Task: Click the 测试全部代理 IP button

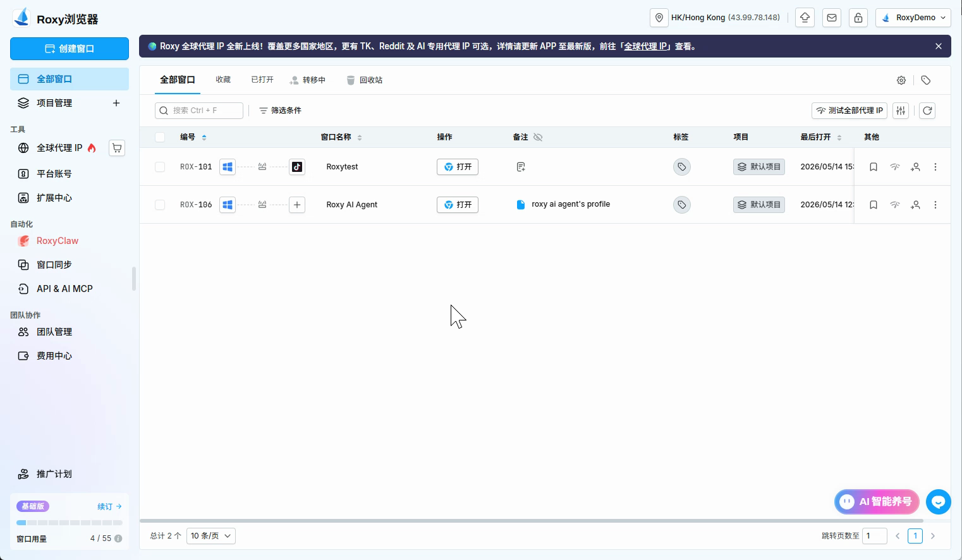Action: click(849, 111)
